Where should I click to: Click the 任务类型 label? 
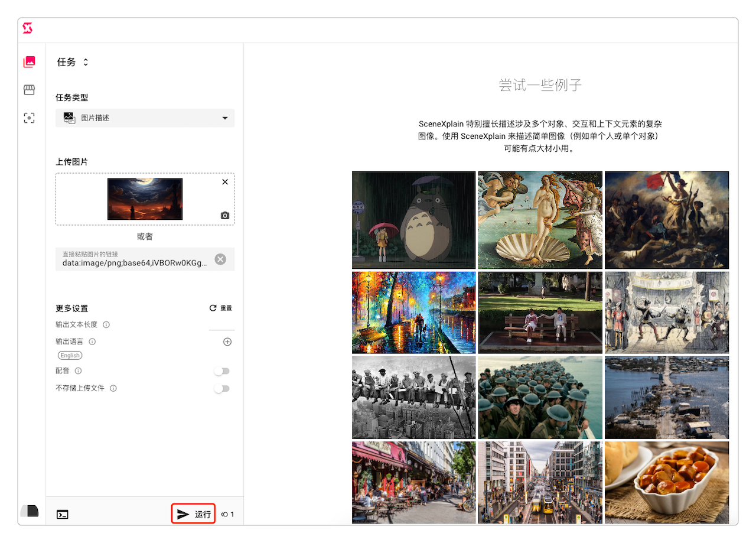pos(72,97)
